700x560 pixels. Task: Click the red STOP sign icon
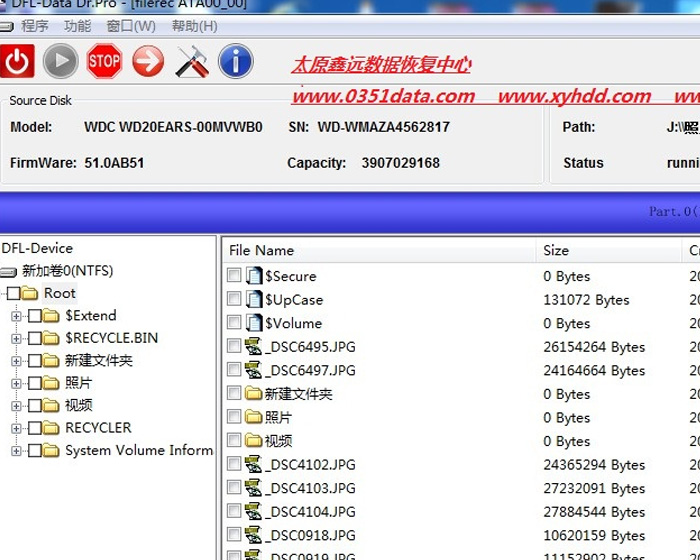pyautogui.click(x=104, y=62)
